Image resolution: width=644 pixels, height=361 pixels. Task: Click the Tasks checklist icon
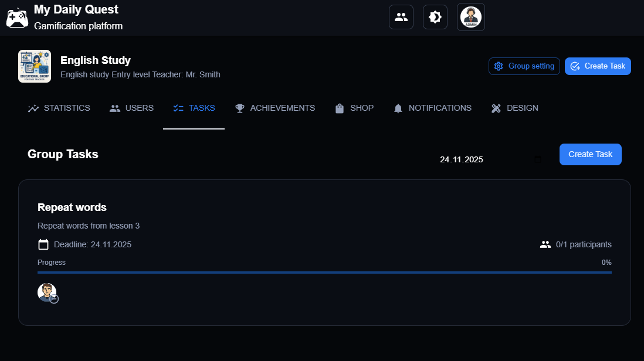pyautogui.click(x=178, y=108)
